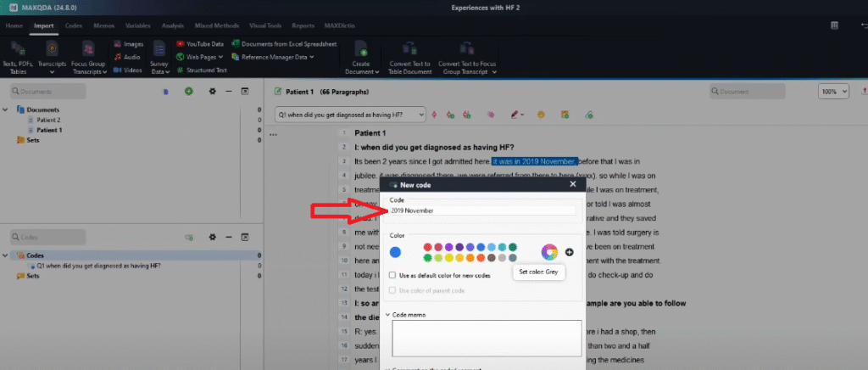Close the New code dialog

pos(573,184)
